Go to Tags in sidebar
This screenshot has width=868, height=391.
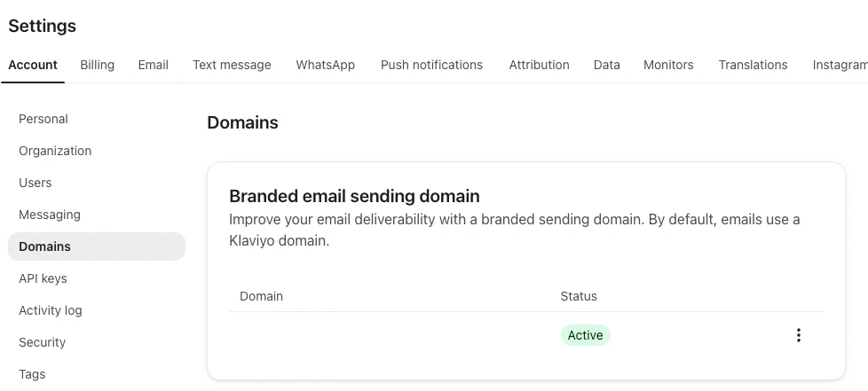(32, 374)
